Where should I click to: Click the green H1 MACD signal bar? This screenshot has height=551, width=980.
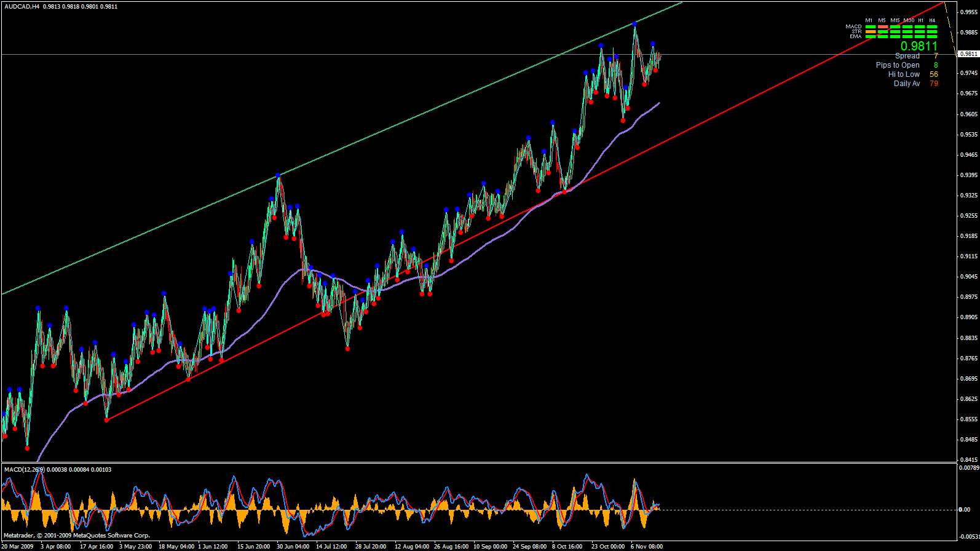click(x=920, y=27)
